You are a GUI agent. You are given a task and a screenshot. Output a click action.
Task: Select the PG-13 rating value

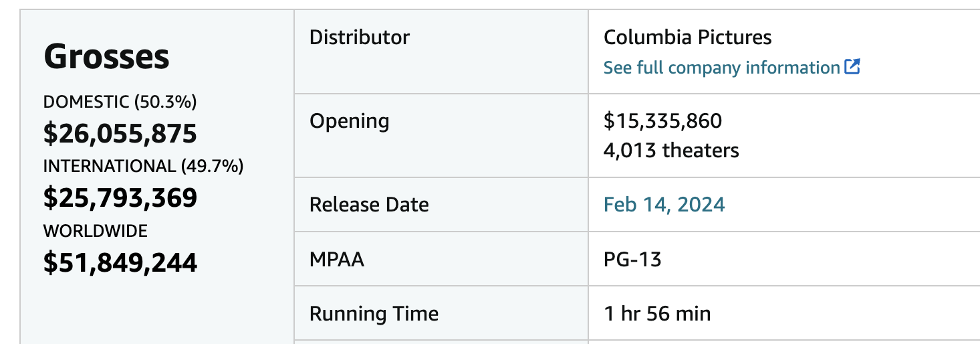(x=632, y=259)
